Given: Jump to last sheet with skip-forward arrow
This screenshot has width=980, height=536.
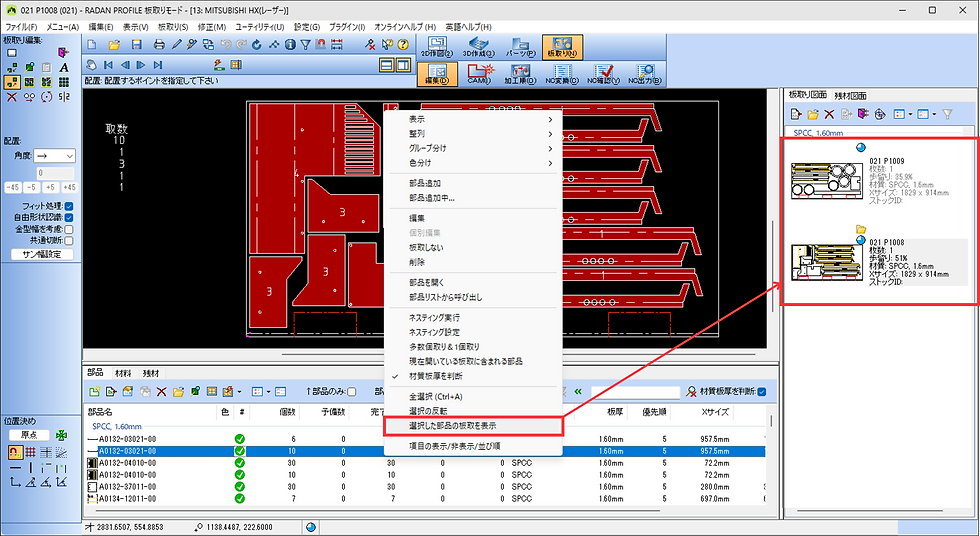Looking at the screenshot, I should pyautogui.click(x=158, y=64).
